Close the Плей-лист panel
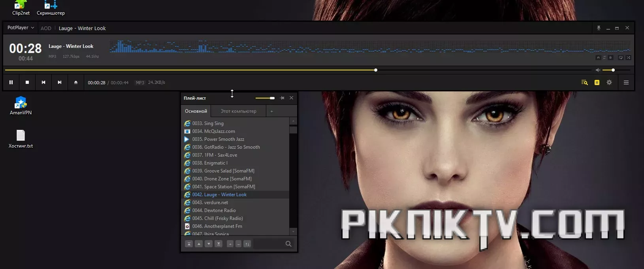644x269 pixels. click(292, 98)
